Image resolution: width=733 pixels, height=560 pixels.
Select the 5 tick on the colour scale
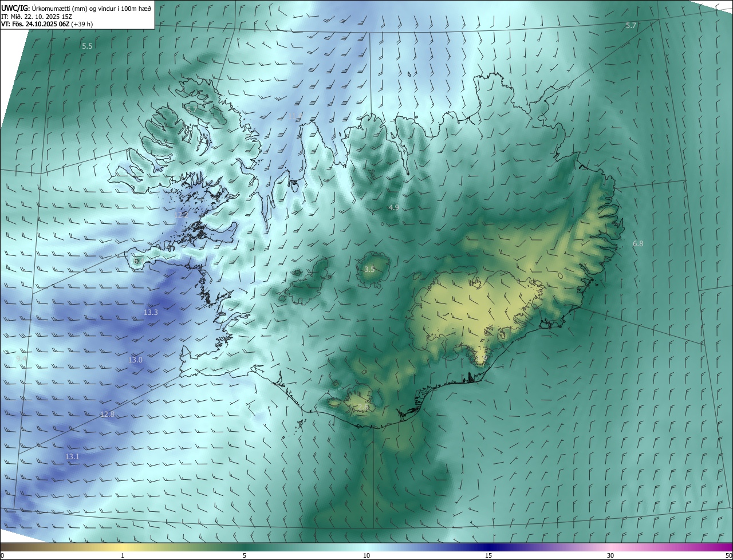pyautogui.click(x=245, y=555)
